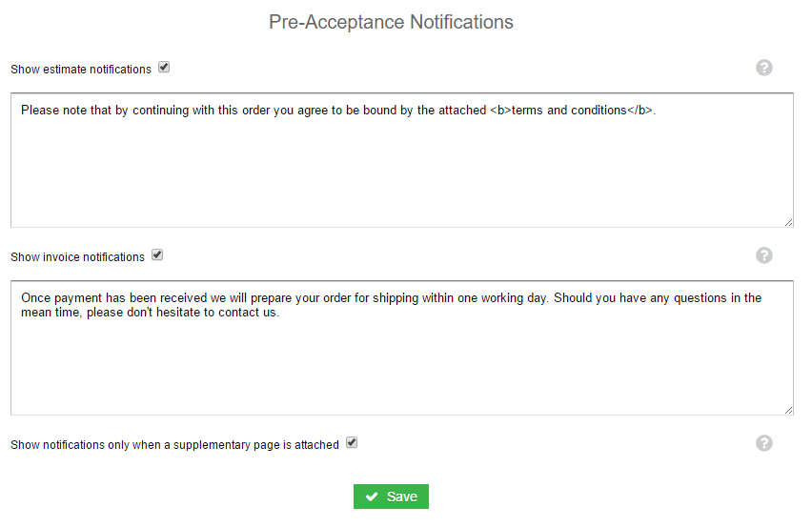Save the notification settings

tap(391, 497)
